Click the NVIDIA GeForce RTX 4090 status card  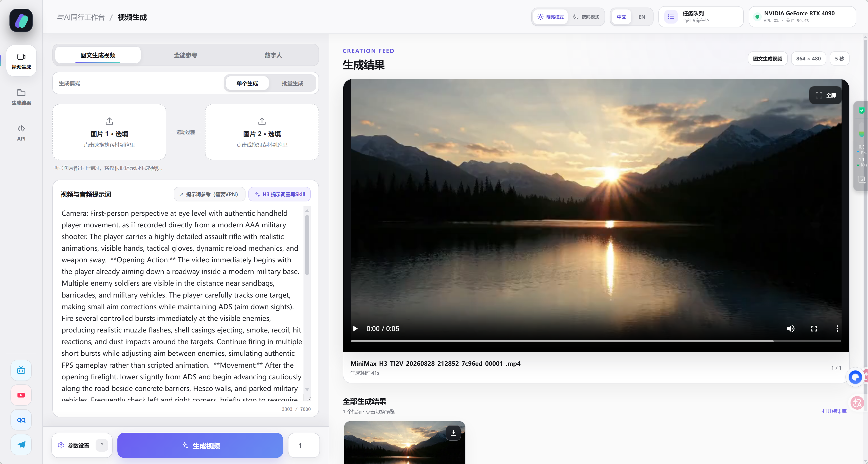click(802, 17)
